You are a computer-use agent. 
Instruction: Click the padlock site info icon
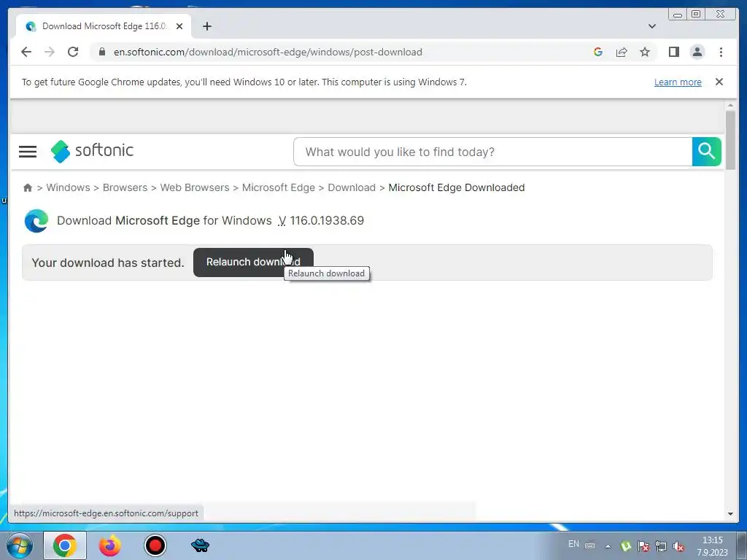coord(102,52)
